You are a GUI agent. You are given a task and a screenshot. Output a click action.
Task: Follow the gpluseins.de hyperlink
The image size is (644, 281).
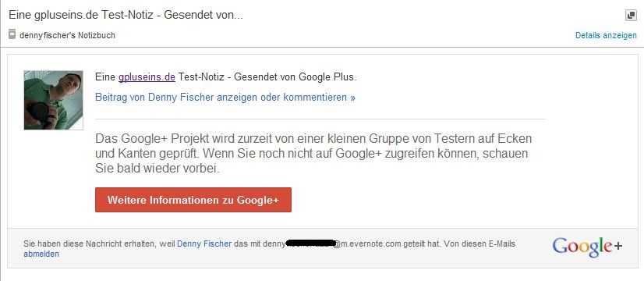147,77
